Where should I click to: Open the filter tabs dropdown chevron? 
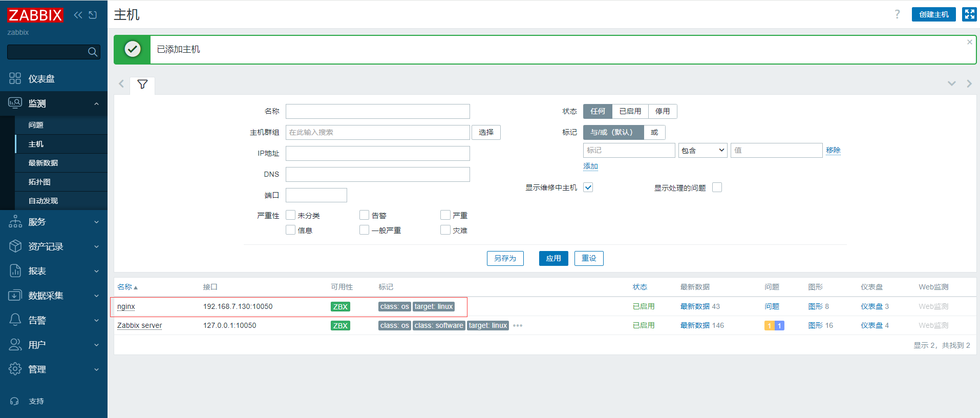tap(951, 83)
